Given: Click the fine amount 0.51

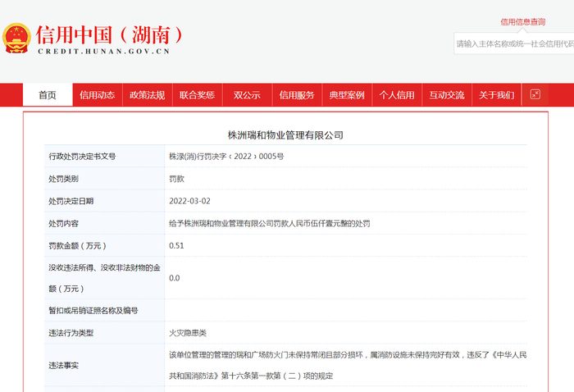Looking at the screenshot, I should (x=176, y=245).
